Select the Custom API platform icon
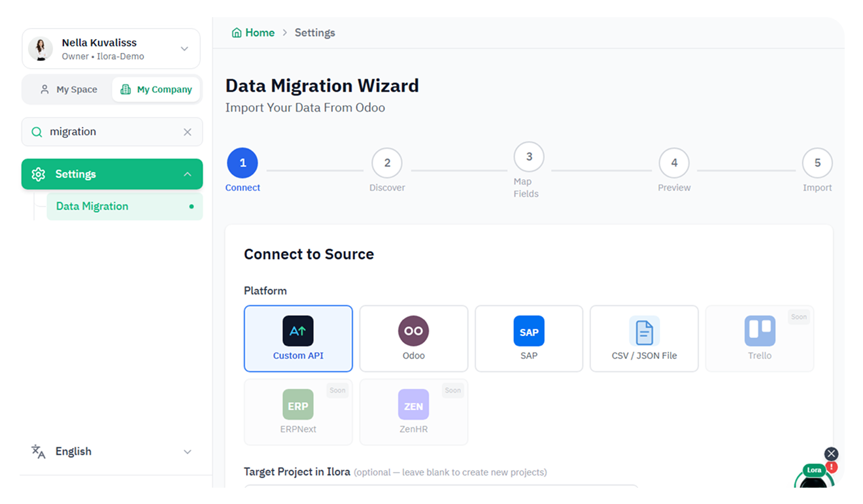This screenshot has width=863, height=504. [x=298, y=331]
